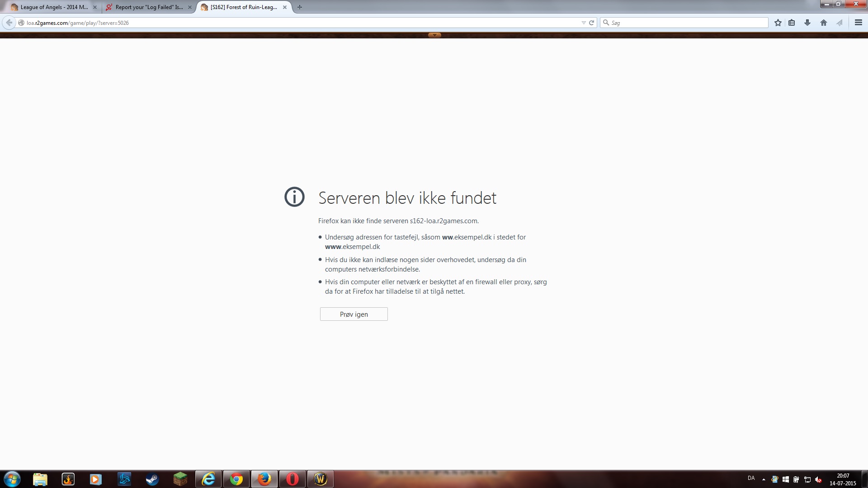
Task: Click the Prøv igen button
Action: [354, 314]
